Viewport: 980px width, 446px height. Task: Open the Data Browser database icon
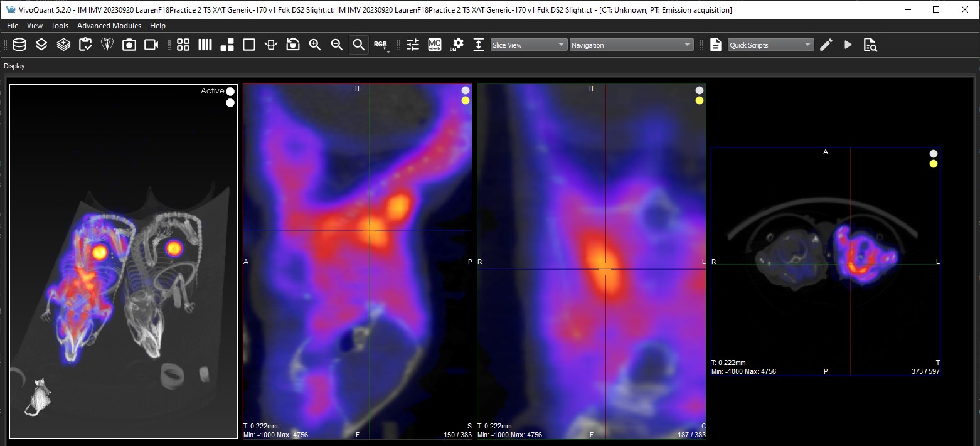(19, 45)
